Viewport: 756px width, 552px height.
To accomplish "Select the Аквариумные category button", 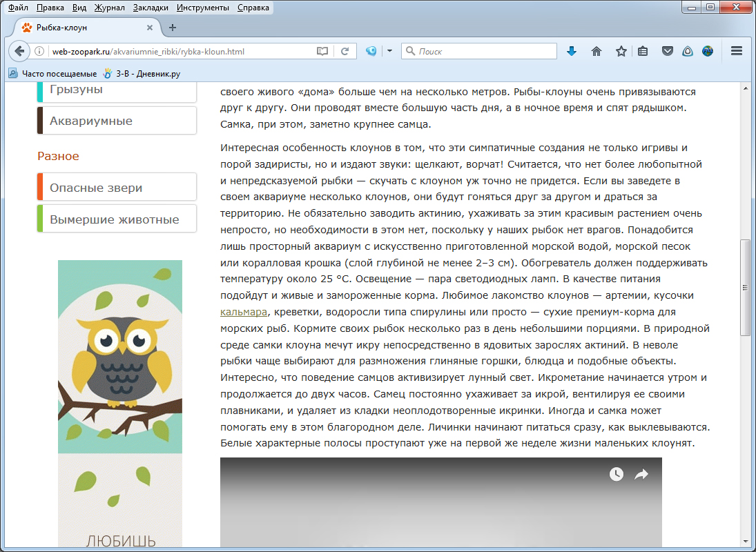I will (117, 121).
